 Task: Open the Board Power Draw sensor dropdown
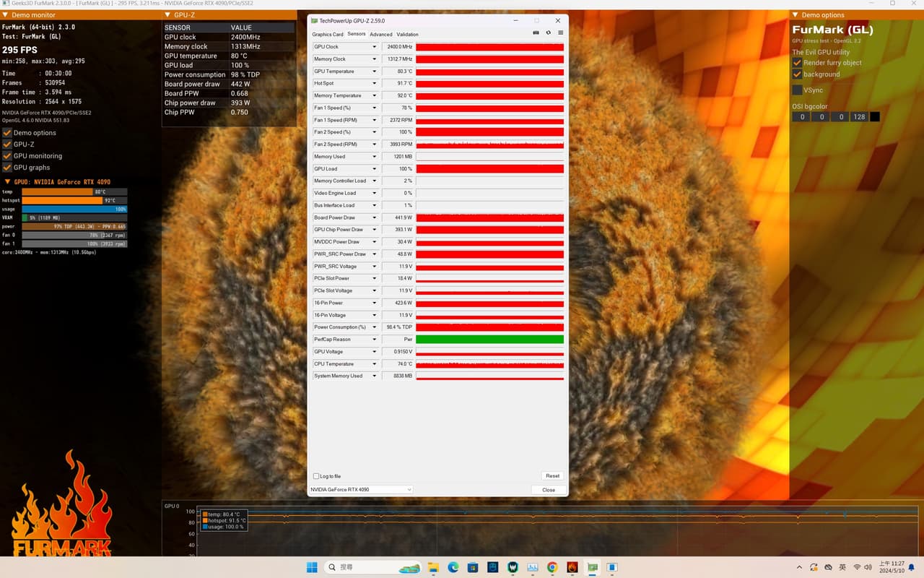[374, 217]
